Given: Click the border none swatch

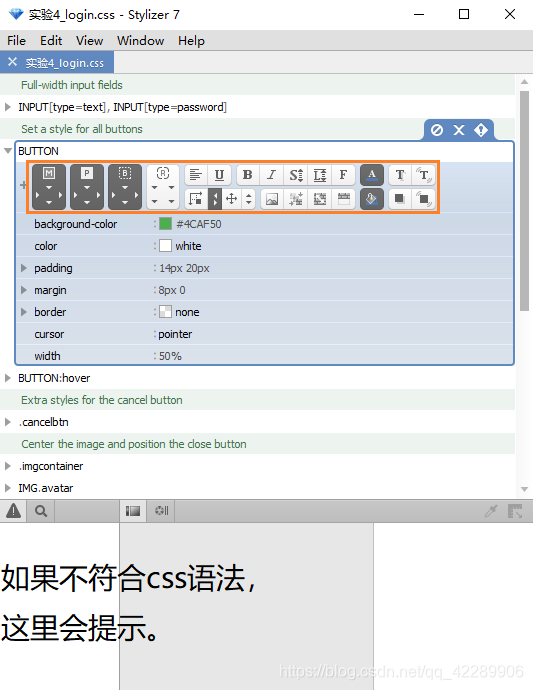Looking at the screenshot, I should (x=165, y=312).
